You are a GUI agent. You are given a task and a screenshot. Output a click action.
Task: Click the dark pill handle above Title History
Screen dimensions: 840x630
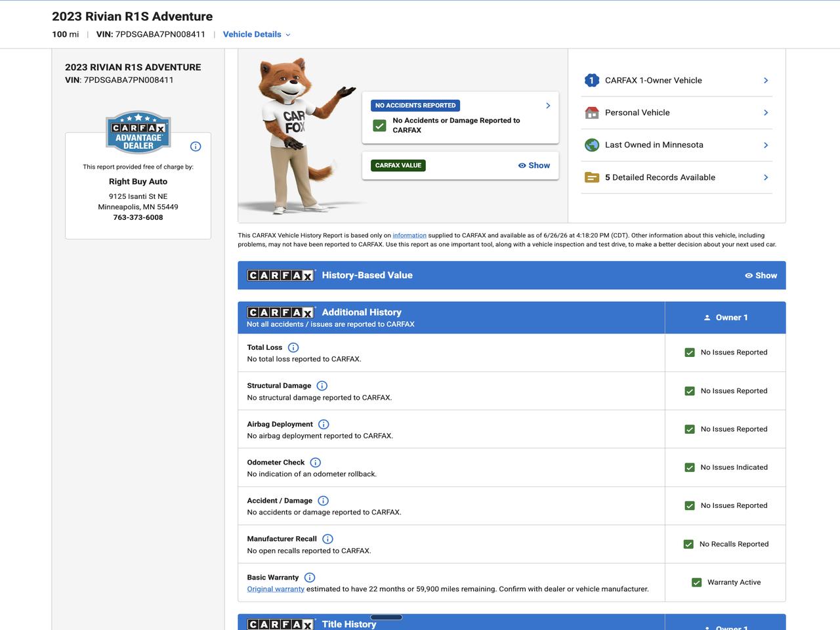point(387,617)
